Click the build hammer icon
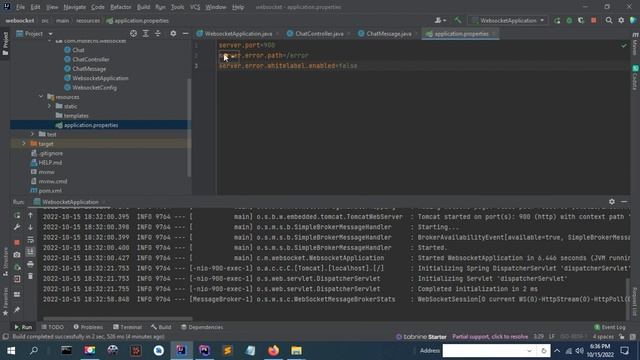Screen dimensions: 640x360 [x=458, y=20]
